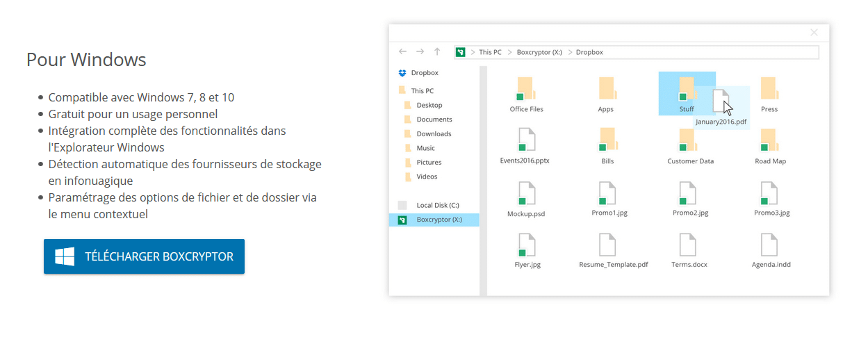The width and height of the screenshot is (868, 344).
Task: Click the Windows logo on the download button
Action: pyautogui.click(x=65, y=256)
